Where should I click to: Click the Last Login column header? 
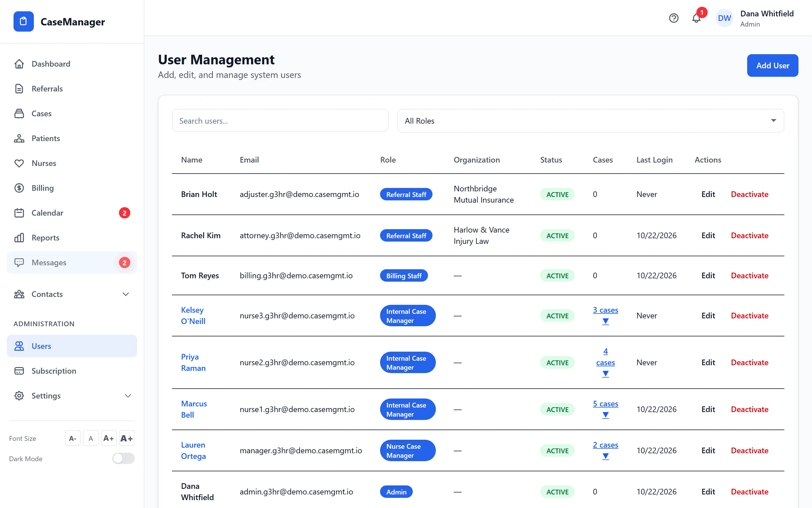point(654,160)
